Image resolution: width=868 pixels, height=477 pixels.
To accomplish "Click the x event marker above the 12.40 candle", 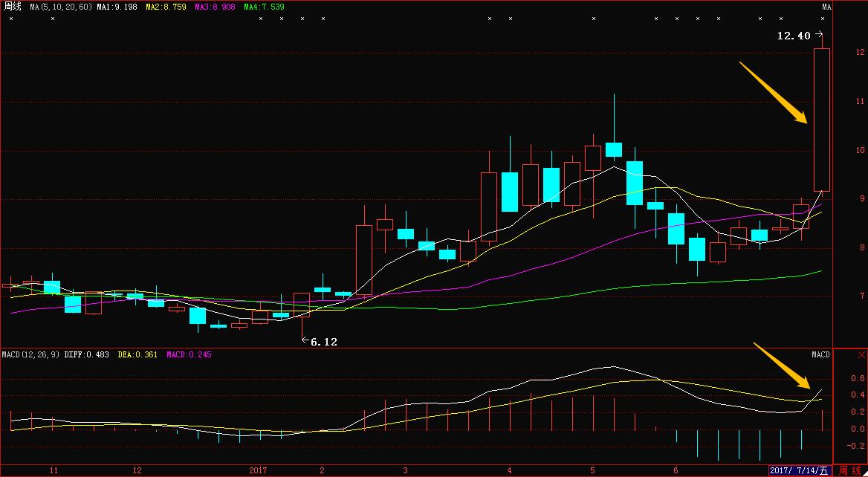I will point(822,19).
